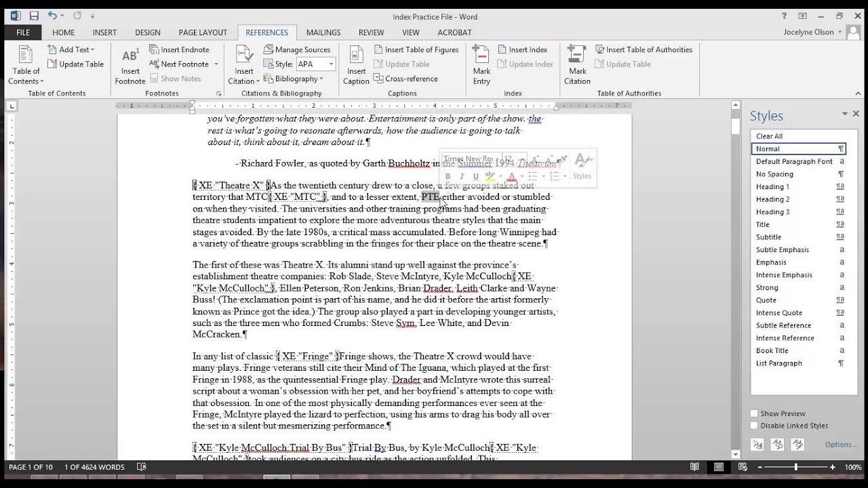The height and width of the screenshot is (488, 868).
Task: Click Mark Entry for index
Action: 481,66
